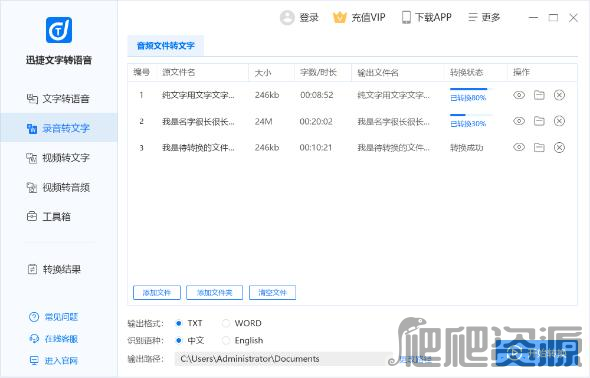The height and width of the screenshot is (378, 590).
Task: Choose TXT as output format
Action: click(179, 323)
